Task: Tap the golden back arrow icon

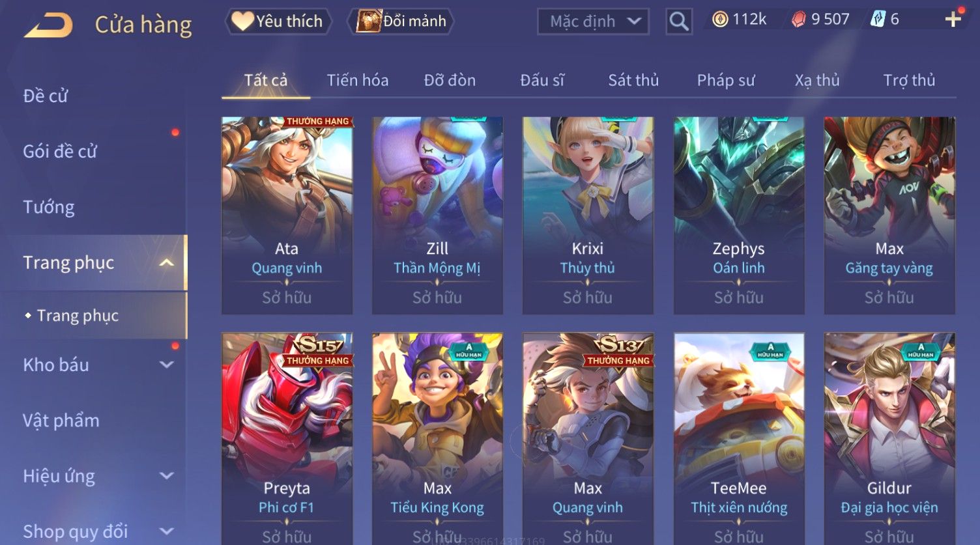Action: click(x=49, y=25)
